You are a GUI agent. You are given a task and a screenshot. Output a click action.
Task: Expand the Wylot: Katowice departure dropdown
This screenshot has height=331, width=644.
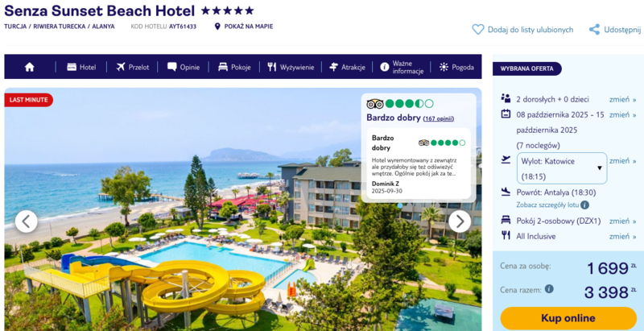(x=561, y=168)
